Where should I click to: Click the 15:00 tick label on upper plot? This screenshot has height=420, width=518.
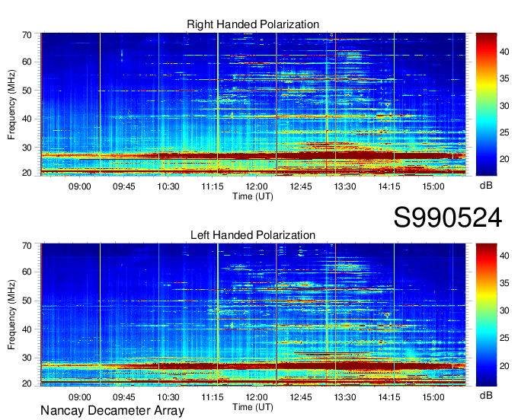pyautogui.click(x=433, y=186)
